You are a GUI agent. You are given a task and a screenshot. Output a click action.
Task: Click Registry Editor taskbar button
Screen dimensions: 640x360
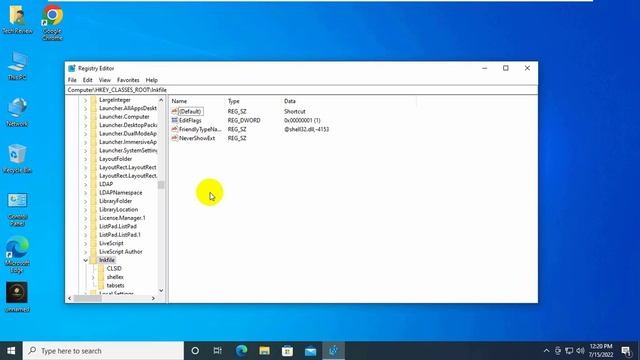(333, 351)
